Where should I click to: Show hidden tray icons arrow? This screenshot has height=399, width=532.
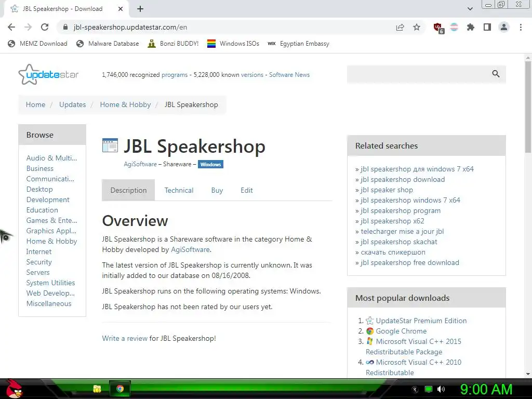pyautogui.click(x=415, y=389)
